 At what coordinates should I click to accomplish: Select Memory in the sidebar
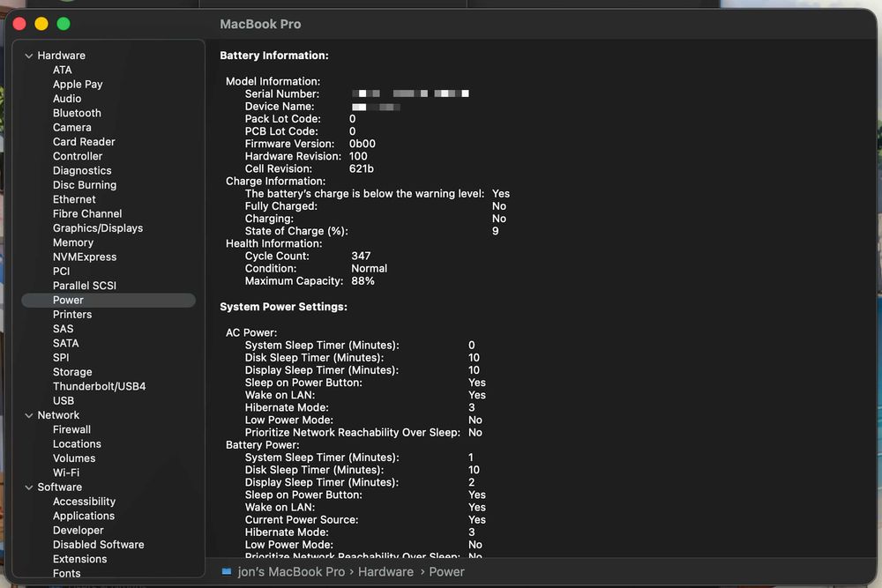click(x=73, y=242)
